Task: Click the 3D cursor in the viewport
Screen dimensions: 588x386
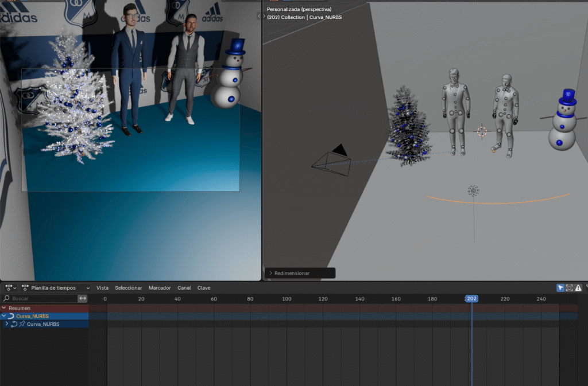Action: 482,131
